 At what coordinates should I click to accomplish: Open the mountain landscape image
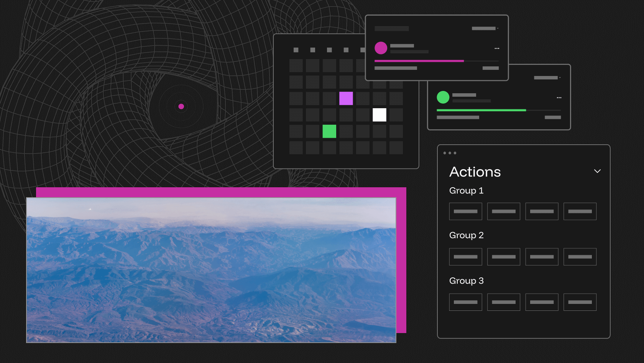pyautogui.click(x=211, y=270)
